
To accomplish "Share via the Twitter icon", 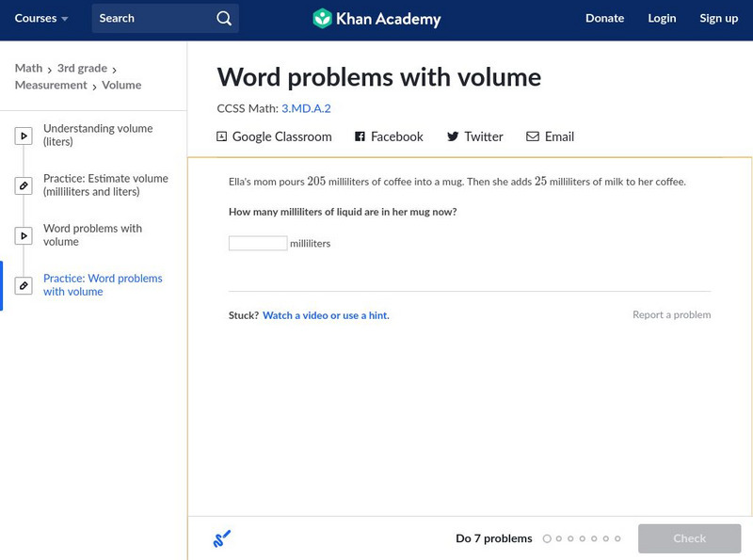I will (x=455, y=136).
